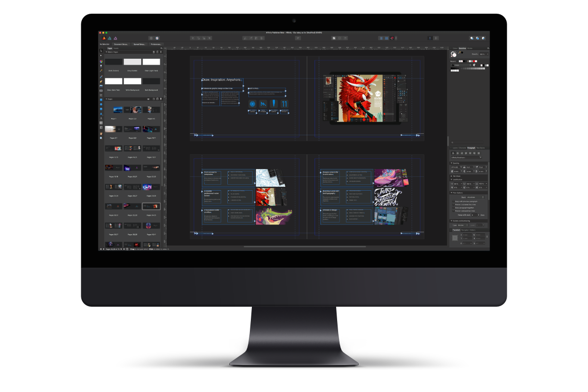Select the Table tool in the toolbox
The height and width of the screenshot is (392, 588).
(101, 127)
